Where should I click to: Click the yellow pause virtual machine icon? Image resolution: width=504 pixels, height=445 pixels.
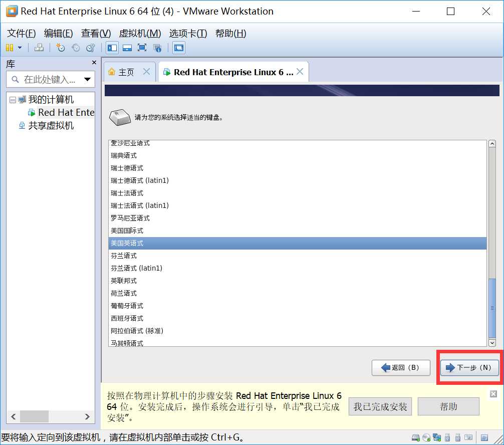[10, 48]
